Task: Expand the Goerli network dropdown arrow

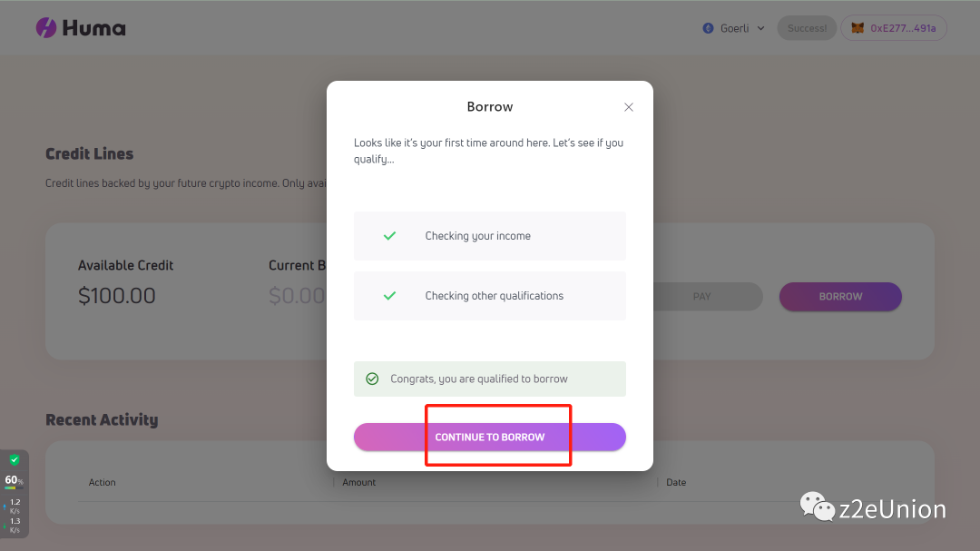Action: (760, 28)
